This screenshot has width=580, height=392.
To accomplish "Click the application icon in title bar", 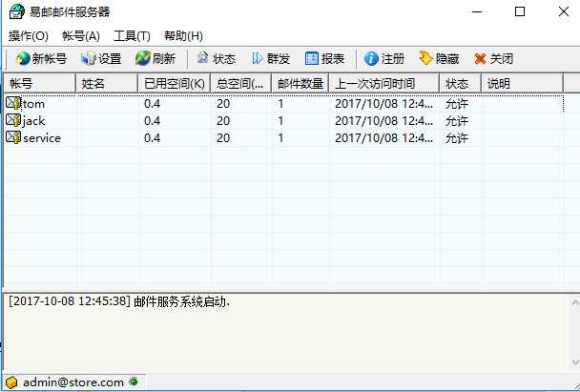I will tap(16, 11).
